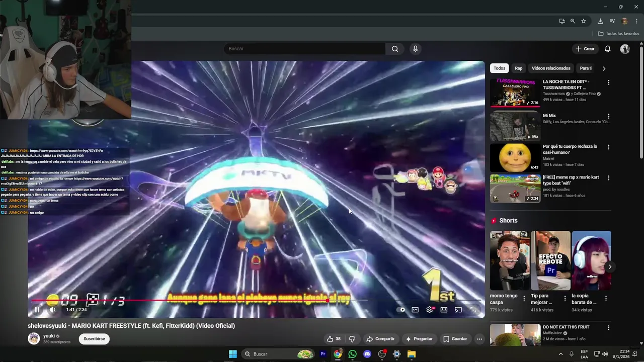
Task: Click the Compartir share button
Action: (x=380, y=339)
